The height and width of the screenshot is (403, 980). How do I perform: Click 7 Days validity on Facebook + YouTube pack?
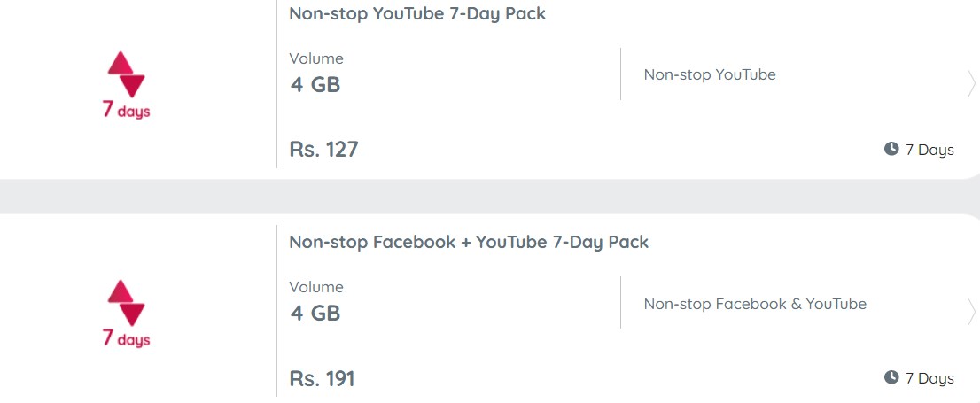click(929, 378)
